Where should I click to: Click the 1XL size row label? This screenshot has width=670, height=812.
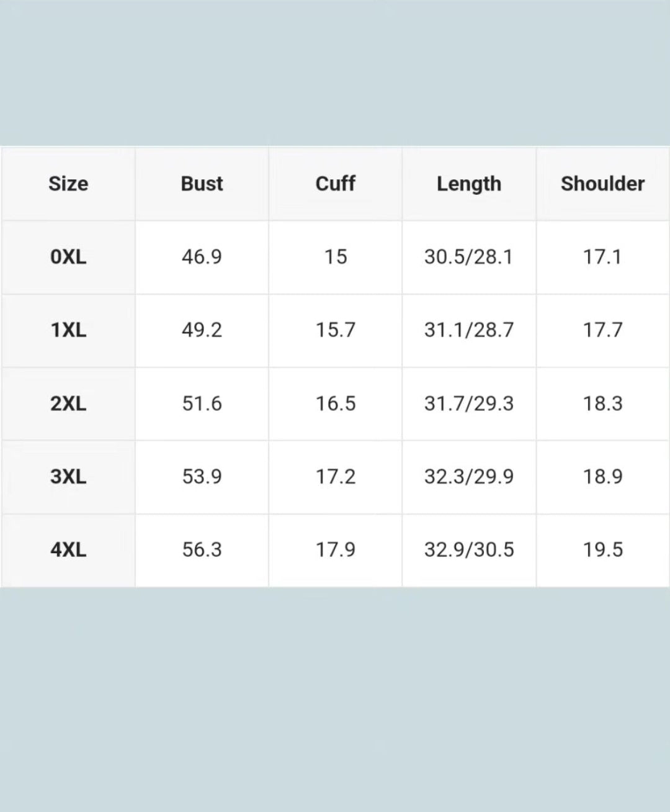(x=68, y=330)
